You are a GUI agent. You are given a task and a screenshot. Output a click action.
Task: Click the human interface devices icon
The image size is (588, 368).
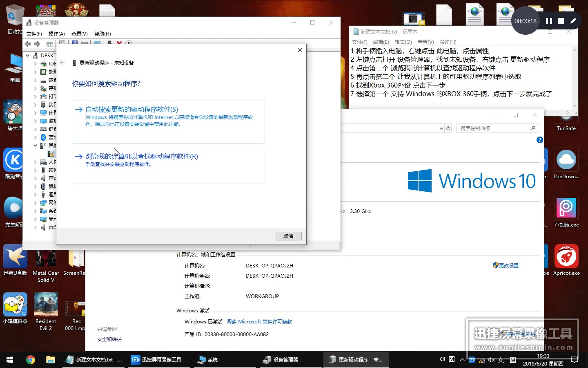[43, 162]
